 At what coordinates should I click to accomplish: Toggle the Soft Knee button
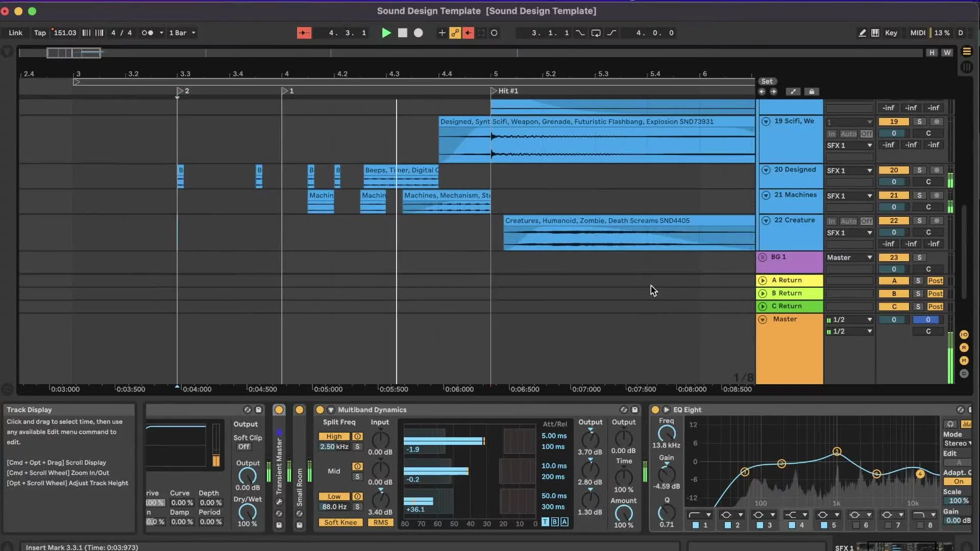[x=340, y=522]
